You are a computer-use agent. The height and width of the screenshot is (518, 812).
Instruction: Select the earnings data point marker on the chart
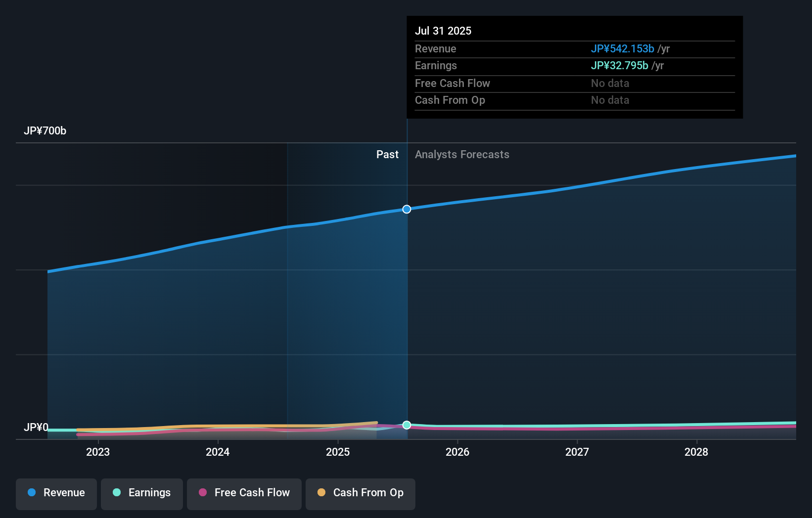coord(406,425)
